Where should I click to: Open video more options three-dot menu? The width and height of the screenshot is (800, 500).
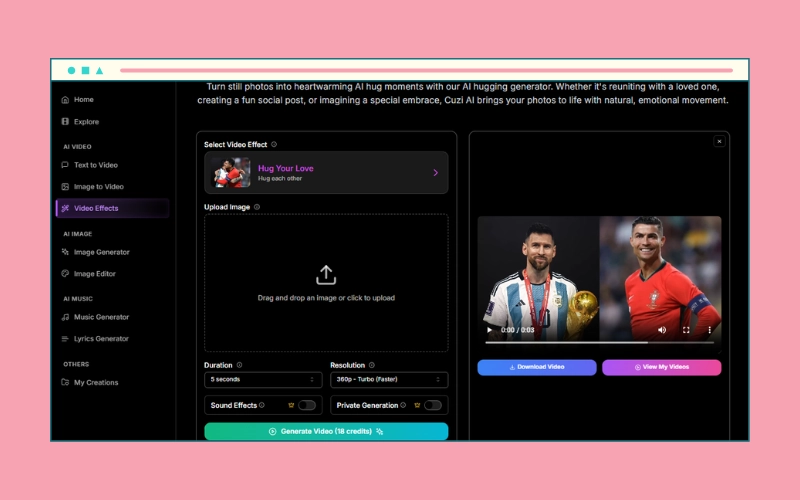coord(710,329)
